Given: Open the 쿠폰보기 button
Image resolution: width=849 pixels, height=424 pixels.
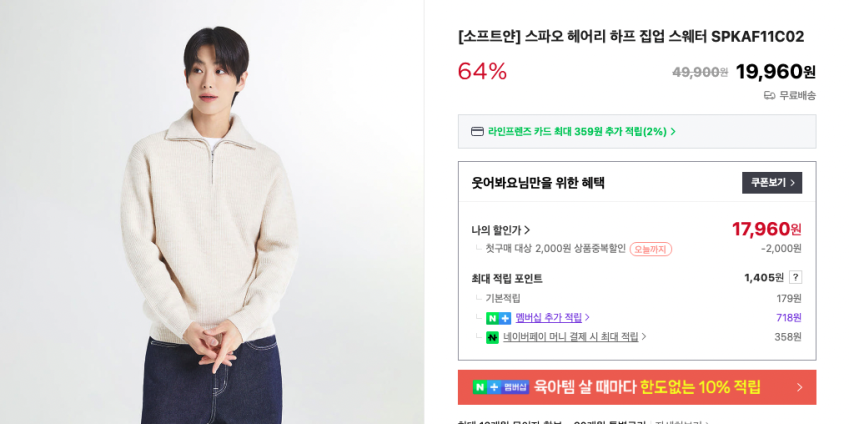Looking at the screenshot, I should point(772,183).
